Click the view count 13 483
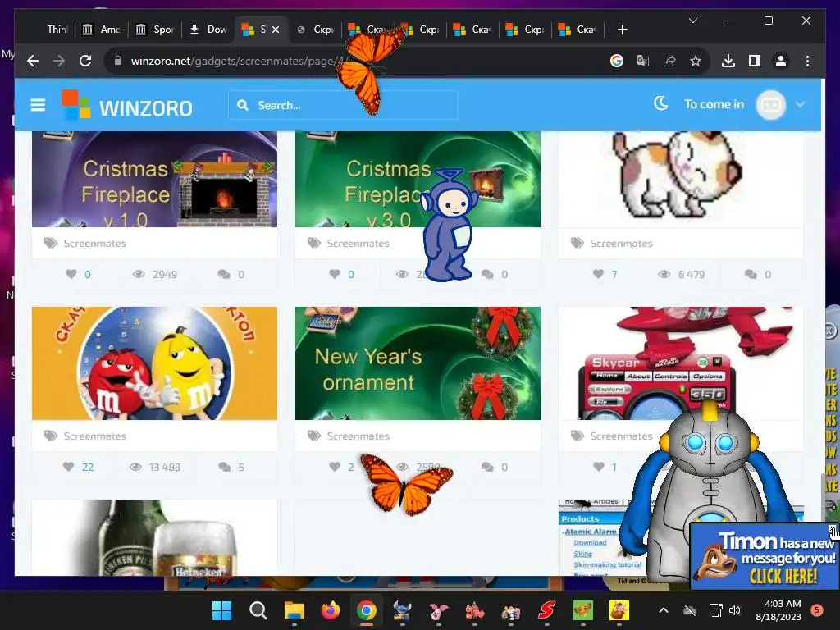Screen dimensions: 840x630 165,467
